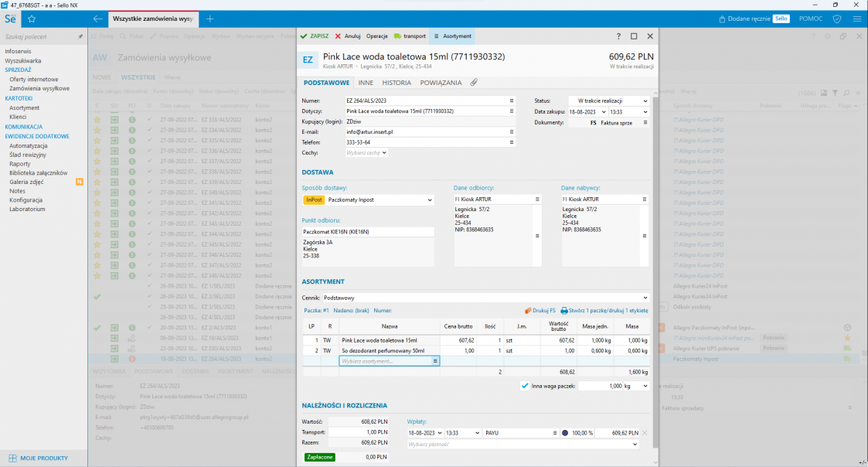Expand the Status dropdown
Image resolution: width=868 pixels, height=467 pixels.
[644, 101]
